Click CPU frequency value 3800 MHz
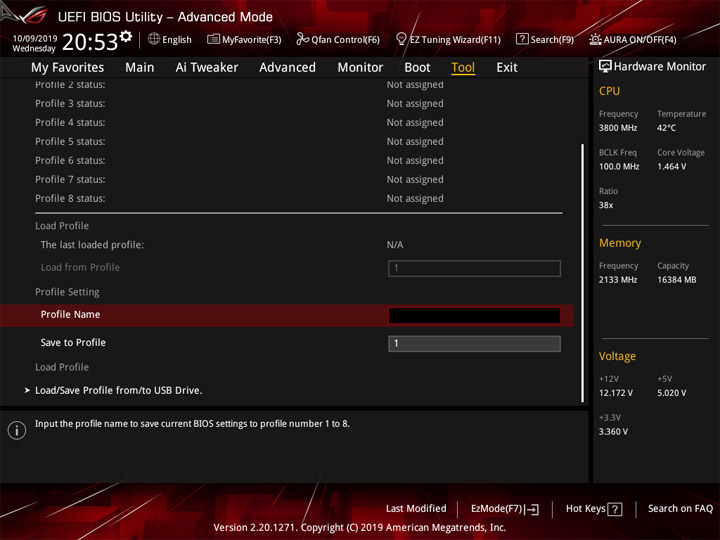720x540 pixels. click(618, 128)
